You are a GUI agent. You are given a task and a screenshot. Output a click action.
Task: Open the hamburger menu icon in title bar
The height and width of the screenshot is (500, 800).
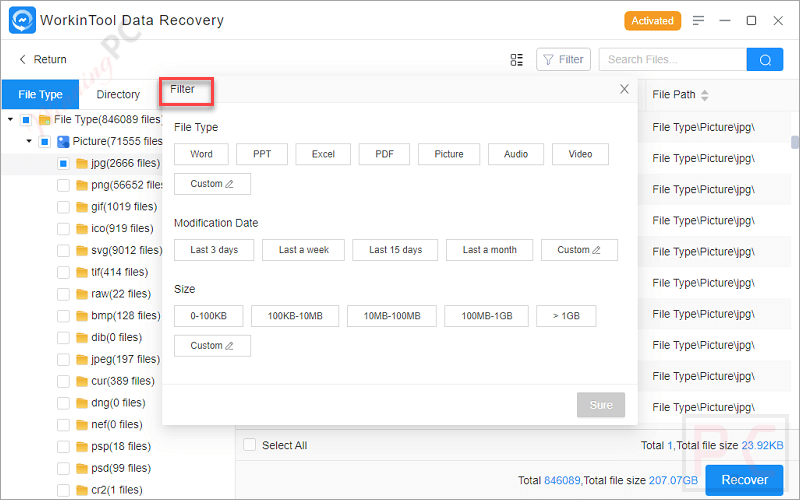pos(698,20)
